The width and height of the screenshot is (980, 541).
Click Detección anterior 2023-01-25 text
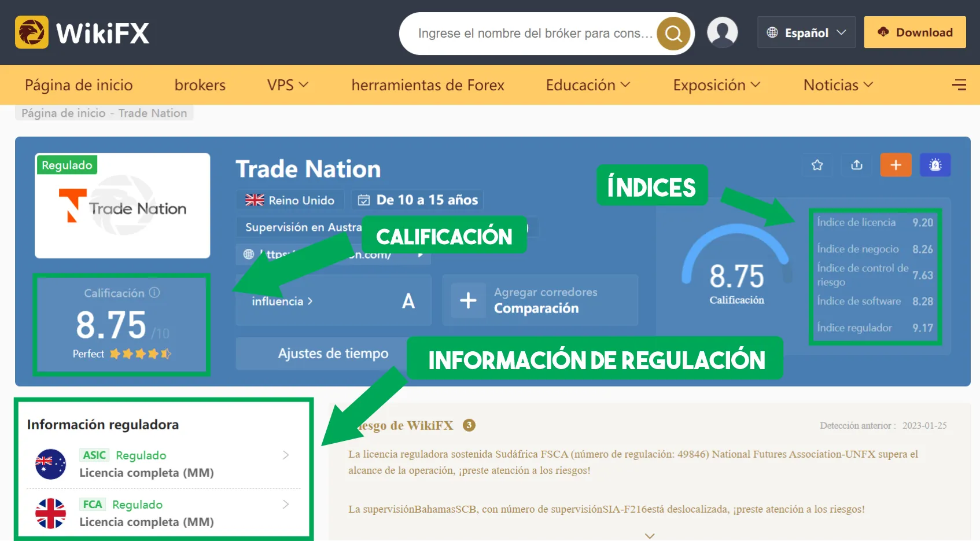pyautogui.click(x=883, y=426)
